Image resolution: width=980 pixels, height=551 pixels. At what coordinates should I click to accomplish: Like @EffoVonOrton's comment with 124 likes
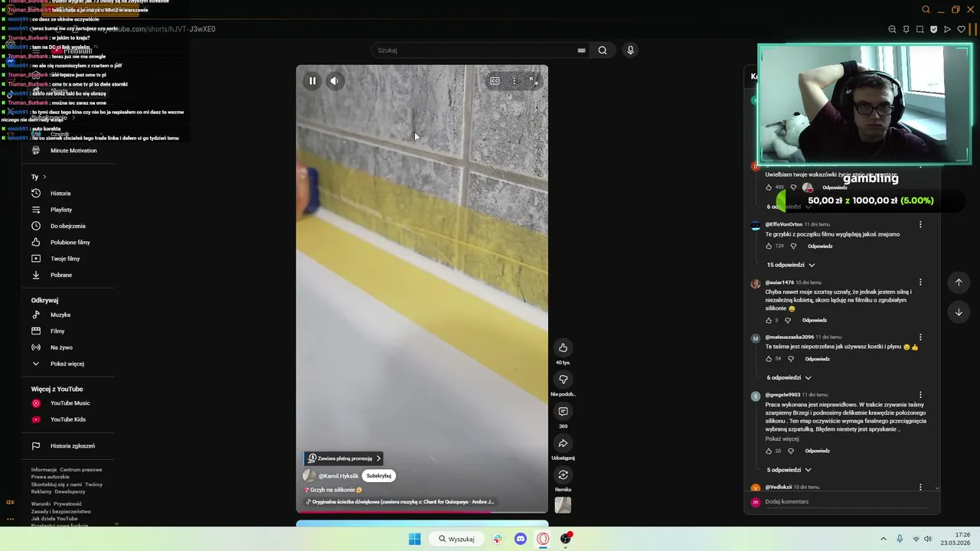(769, 246)
